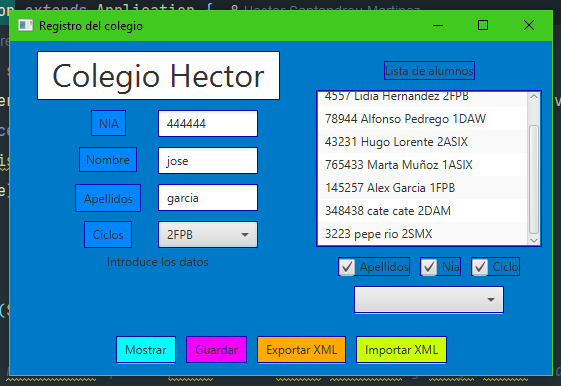Screen dimensions: 561x386
Task: Click Importar XML button
Action: point(401,350)
